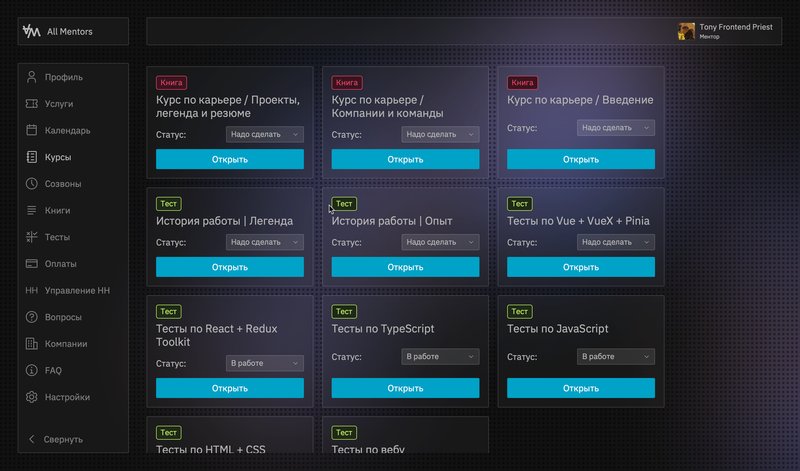Screen dimensions: 800x471
Task: Open the Профиль menu item
Action: coord(64,77)
